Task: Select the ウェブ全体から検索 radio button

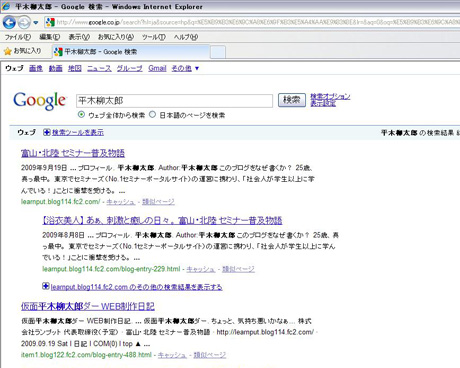Action: tap(81, 115)
